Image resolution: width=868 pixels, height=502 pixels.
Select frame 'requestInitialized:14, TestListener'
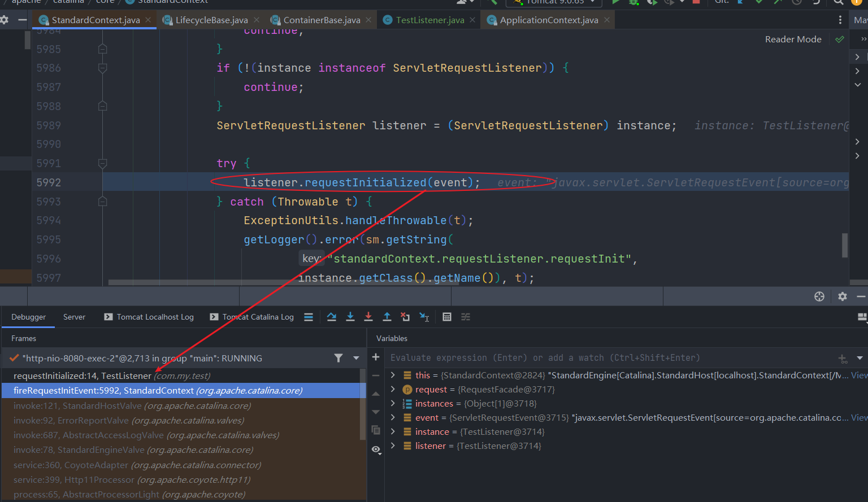pyautogui.click(x=181, y=376)
